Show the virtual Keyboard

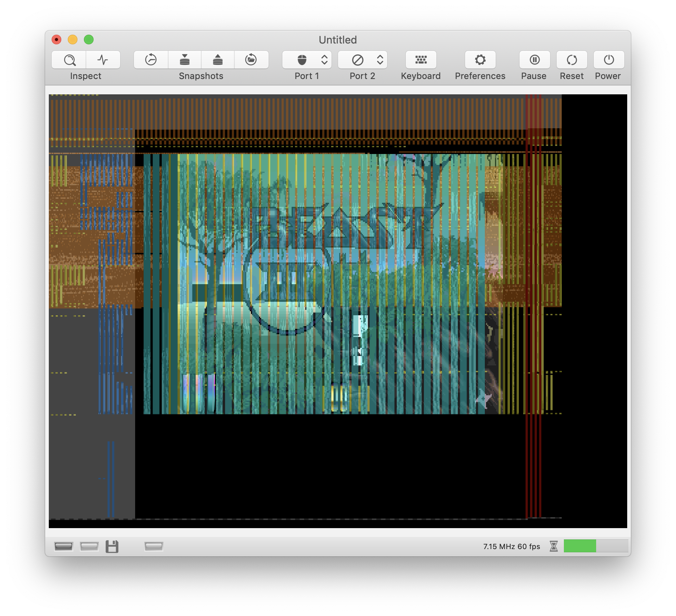(421, 60)
